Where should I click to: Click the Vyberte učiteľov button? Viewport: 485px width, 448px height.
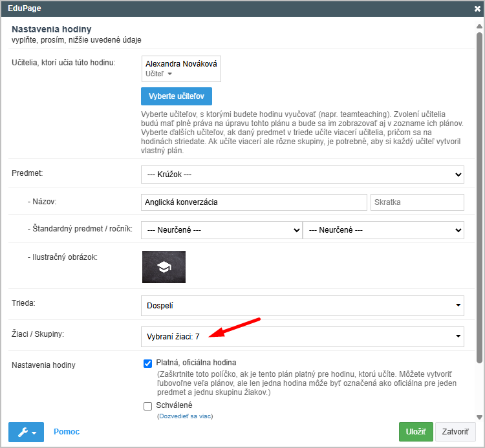(x=177, y=96)
